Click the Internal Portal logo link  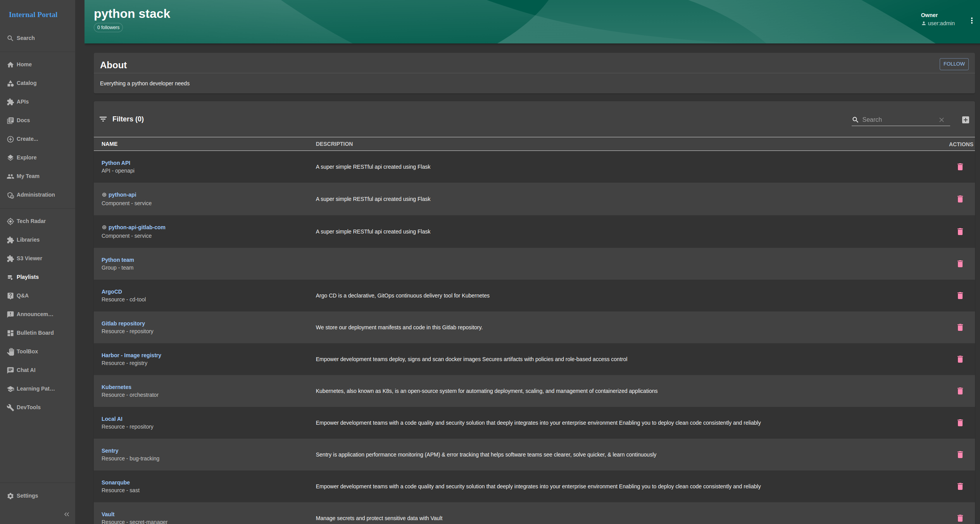coord(33,15)
